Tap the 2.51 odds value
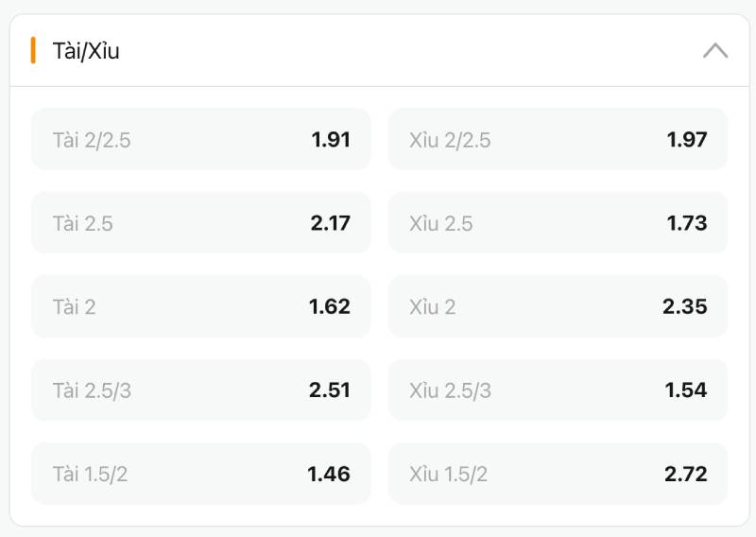Image resolution: width=756 pixels, height=537 pixels. tap(330, 390)
